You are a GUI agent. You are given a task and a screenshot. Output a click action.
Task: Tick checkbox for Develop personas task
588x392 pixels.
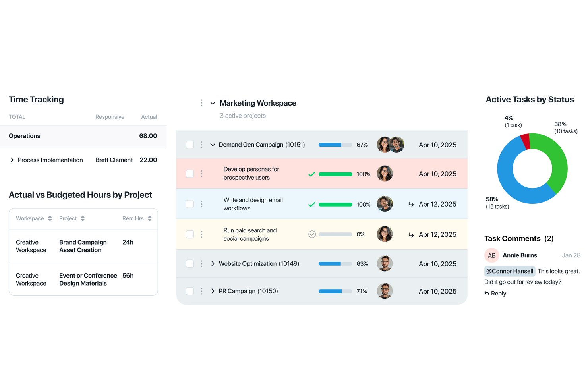tap(190, 174)
